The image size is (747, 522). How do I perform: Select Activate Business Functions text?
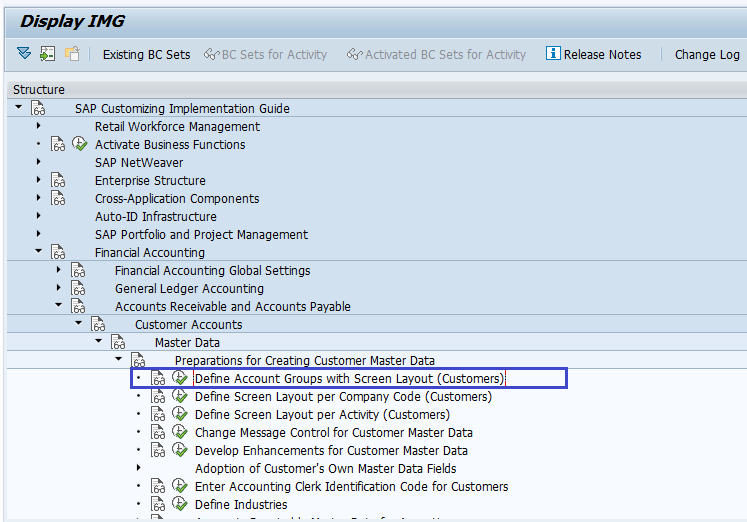[x=170, y=144]
